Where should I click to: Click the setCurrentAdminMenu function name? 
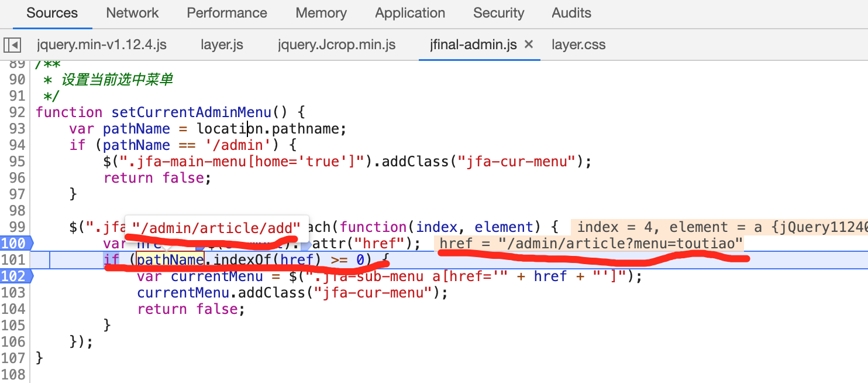tap(191, 112)
